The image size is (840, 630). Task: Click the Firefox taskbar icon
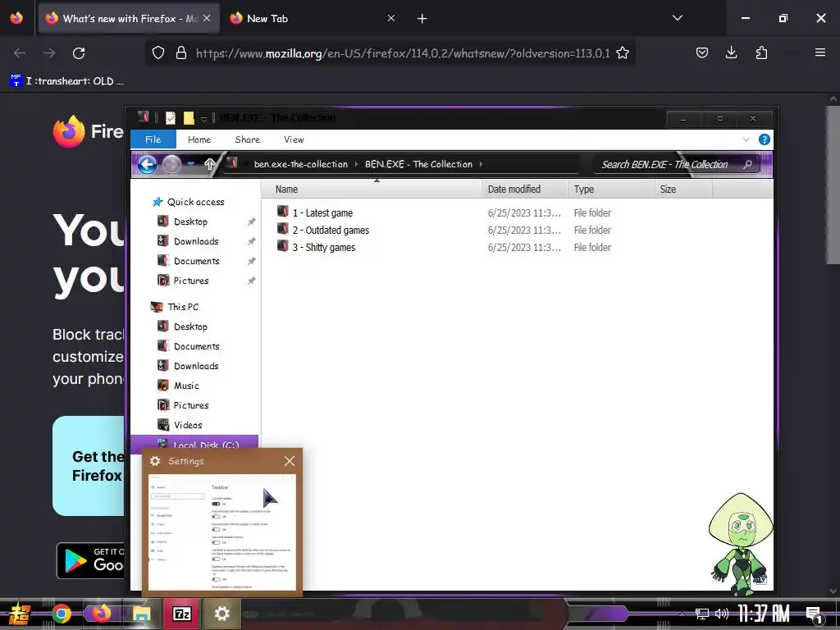101,614
